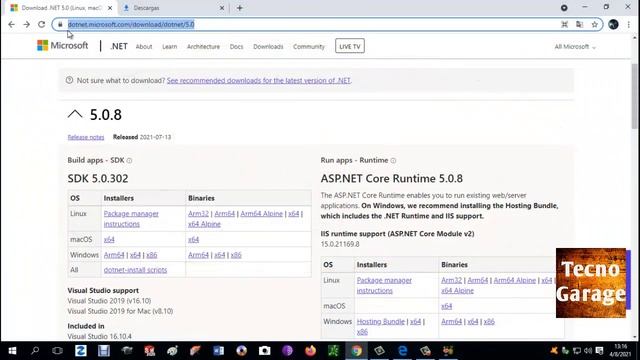
Task: Open the Windows Start menu
Action: pos(12,351)
